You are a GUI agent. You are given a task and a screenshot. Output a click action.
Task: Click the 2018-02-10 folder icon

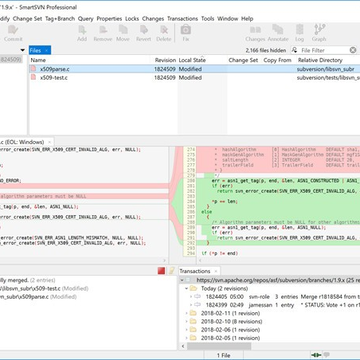click(193, 322)
